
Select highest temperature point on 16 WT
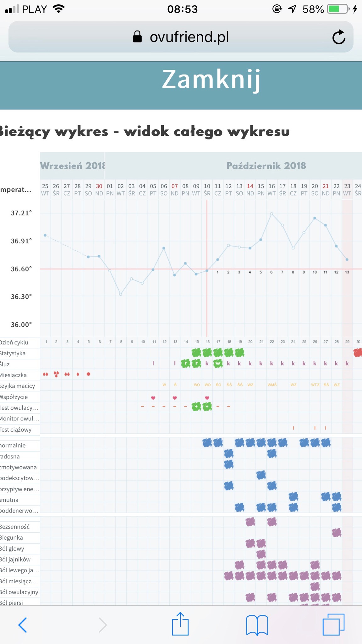[271, 214]
